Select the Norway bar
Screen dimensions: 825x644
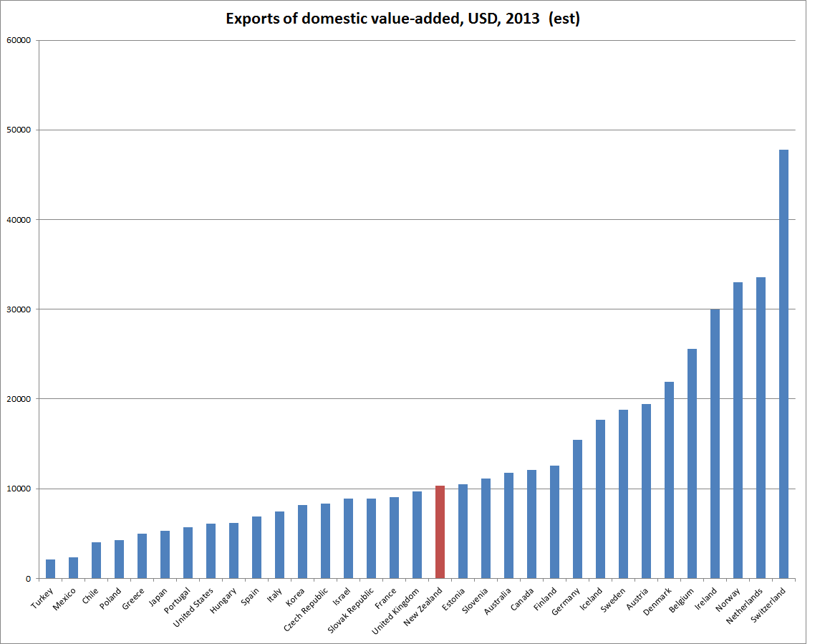coord(738,430)
